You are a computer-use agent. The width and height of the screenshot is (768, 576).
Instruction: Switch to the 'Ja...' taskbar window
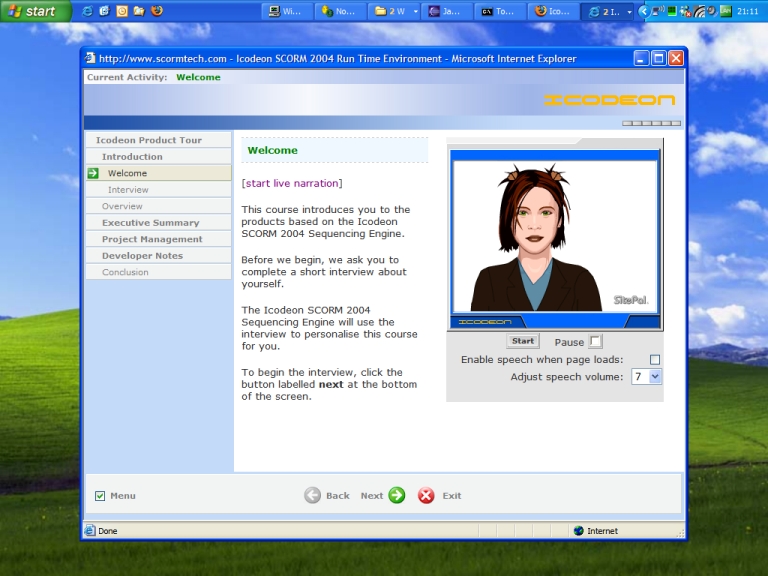[447, 11]
